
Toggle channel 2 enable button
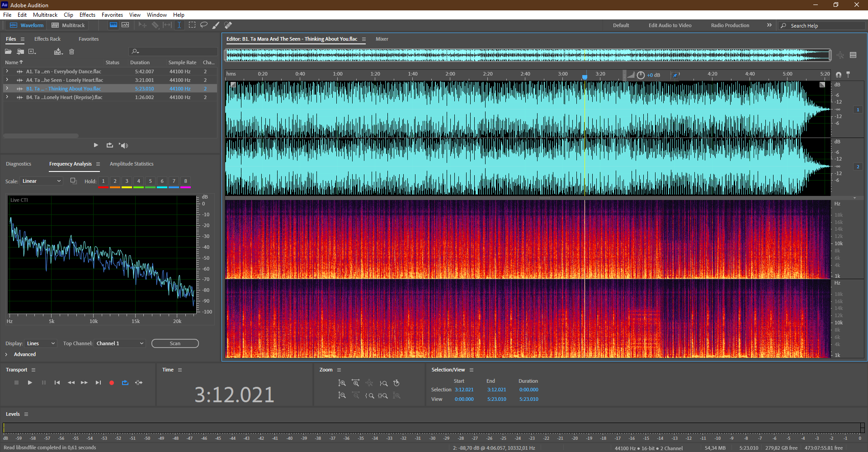(x=858, y=167)
